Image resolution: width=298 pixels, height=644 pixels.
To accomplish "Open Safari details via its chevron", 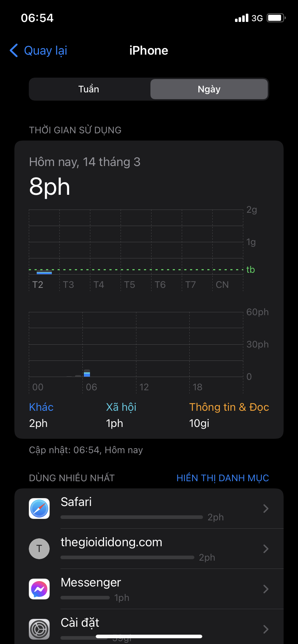I will coord(266,509).
